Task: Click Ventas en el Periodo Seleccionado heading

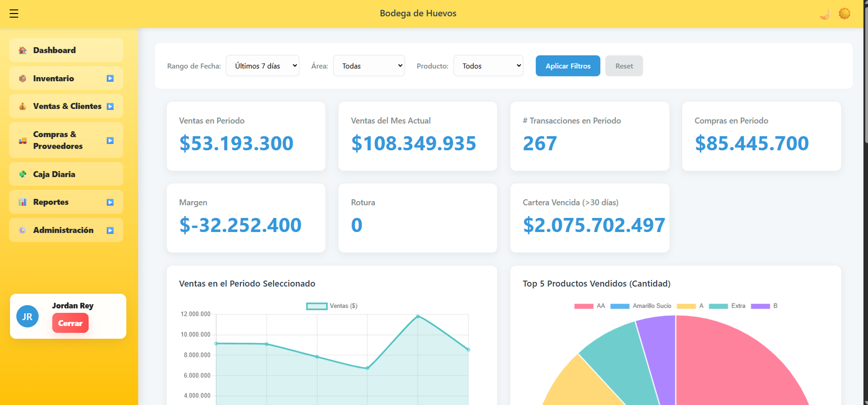Action: [247, 284]
